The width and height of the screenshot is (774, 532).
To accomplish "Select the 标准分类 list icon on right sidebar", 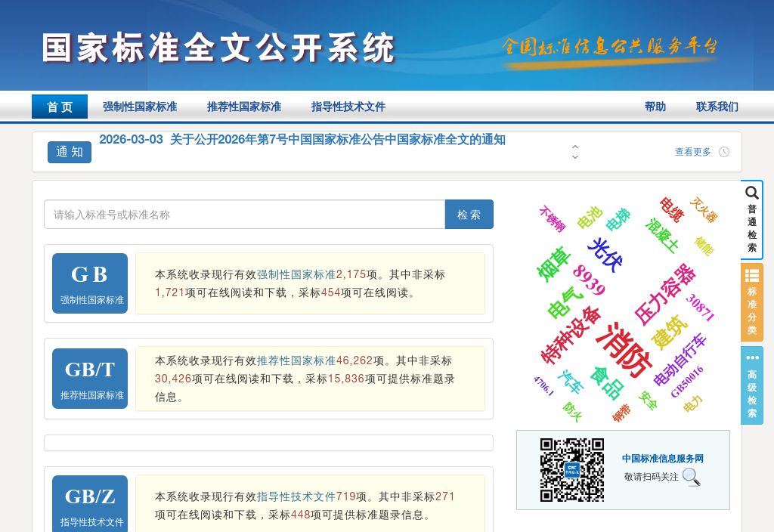I will click(x=752, y=274).
